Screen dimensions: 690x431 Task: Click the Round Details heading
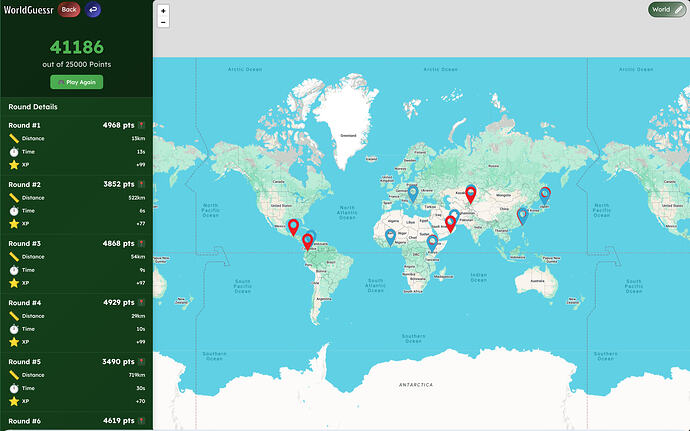click(33, 107)
